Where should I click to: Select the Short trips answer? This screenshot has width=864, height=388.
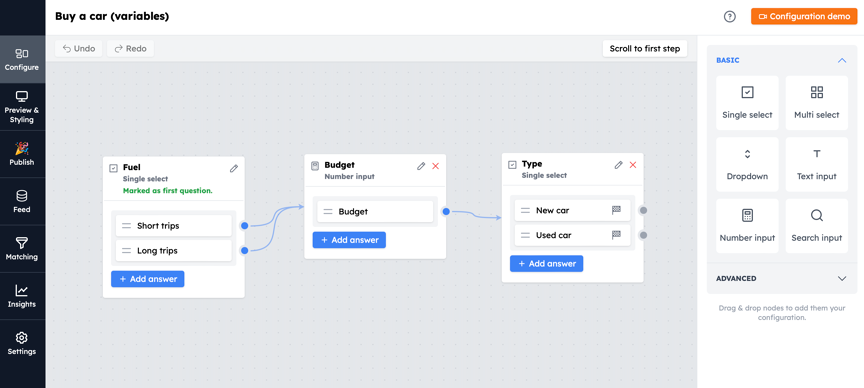(x=174, y=226)
